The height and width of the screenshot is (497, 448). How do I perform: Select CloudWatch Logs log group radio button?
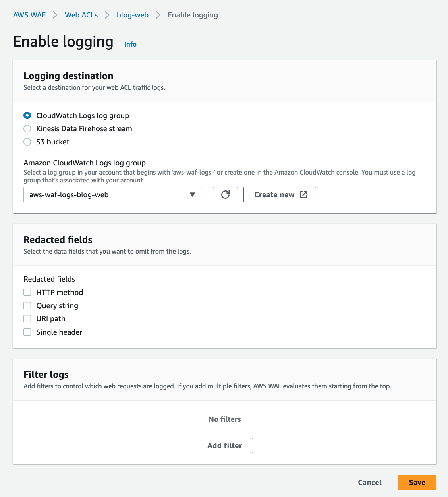pos(27,115)
